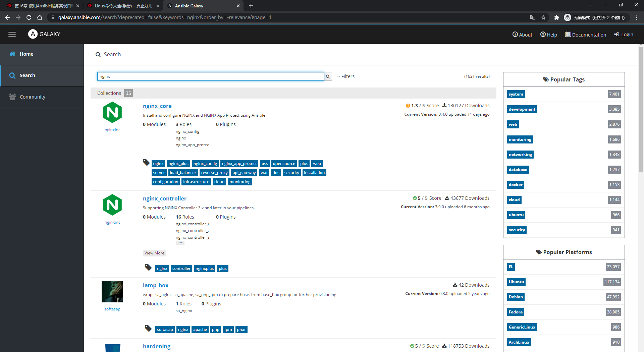The image size is (644, 352).
Task: Click the nginx_controller collection logo
Action: [112, 205]
